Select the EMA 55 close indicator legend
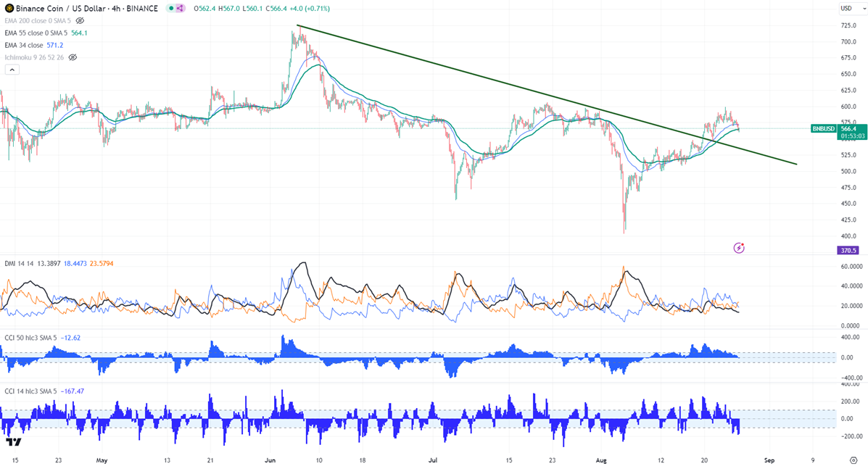The image size is (868, 466). (x=37, y=33)
